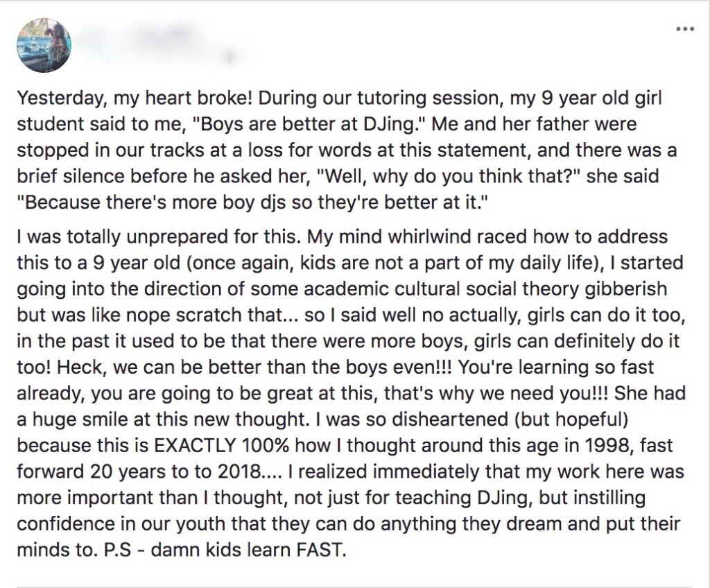Image resolution: width=710 pixels, height=588 pixels.
Task: Click the word "Yesterday" starting the post
Action: point(52,98)
